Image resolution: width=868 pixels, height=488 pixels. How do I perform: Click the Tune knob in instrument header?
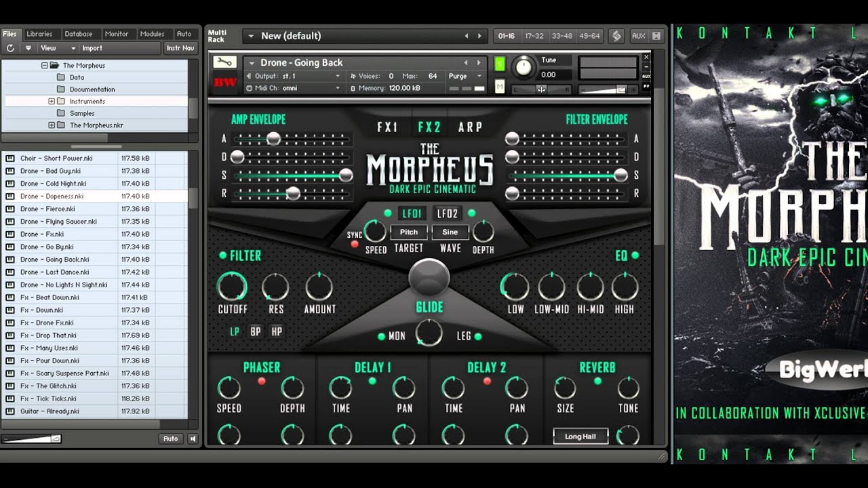coord(524,66)
